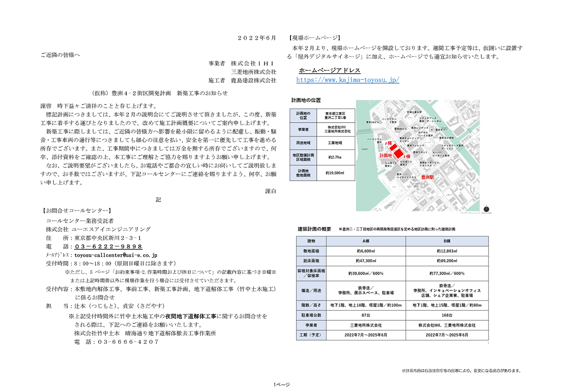Click the 約12,893㎡ site area cell

coord(447,251)
